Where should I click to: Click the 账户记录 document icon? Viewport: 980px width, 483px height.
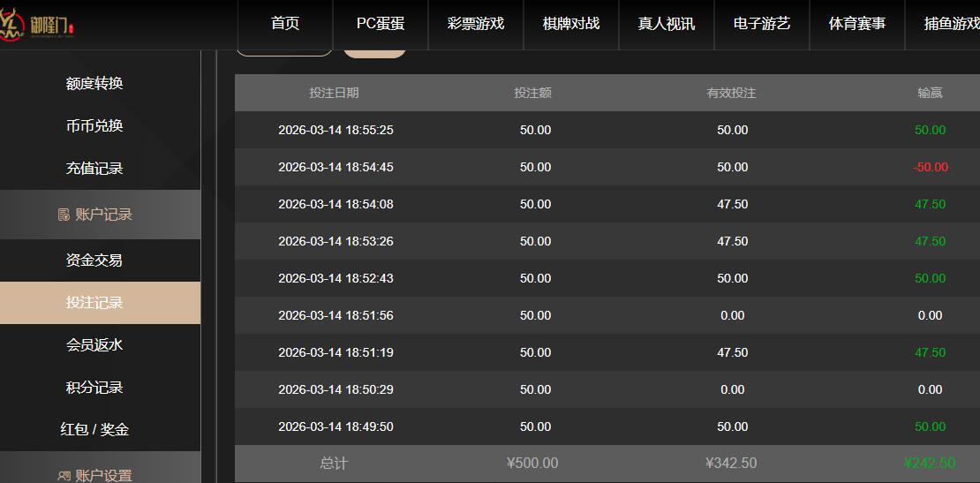click(64, 215)
